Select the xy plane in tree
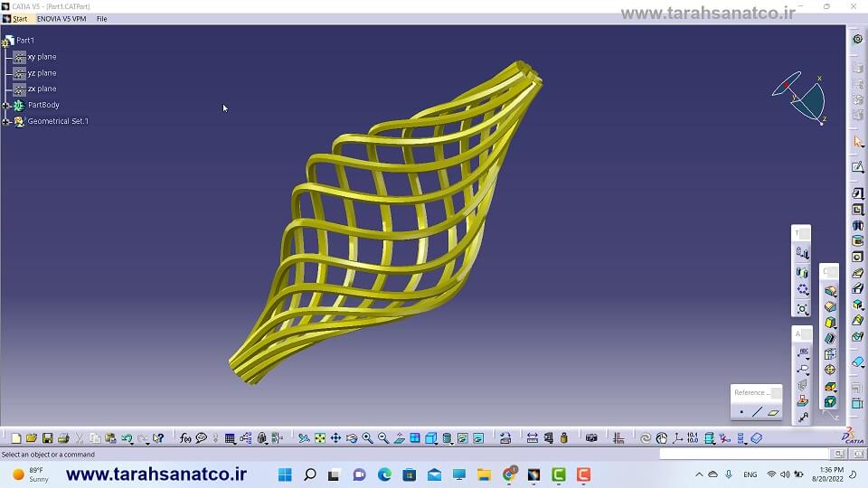The width and height of the screenshot is (868, 488). click(x=42, y=57)
